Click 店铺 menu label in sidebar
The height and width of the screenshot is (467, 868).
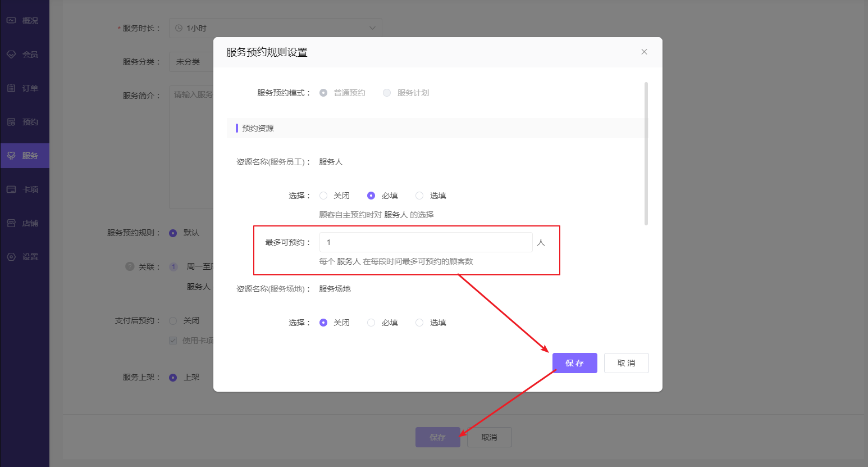(30, 223)
